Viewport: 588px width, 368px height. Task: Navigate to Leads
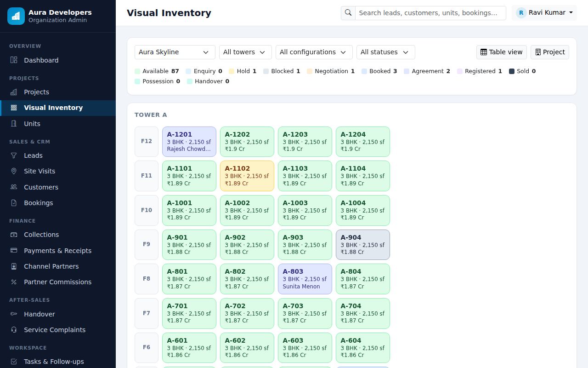pos(58,155)
